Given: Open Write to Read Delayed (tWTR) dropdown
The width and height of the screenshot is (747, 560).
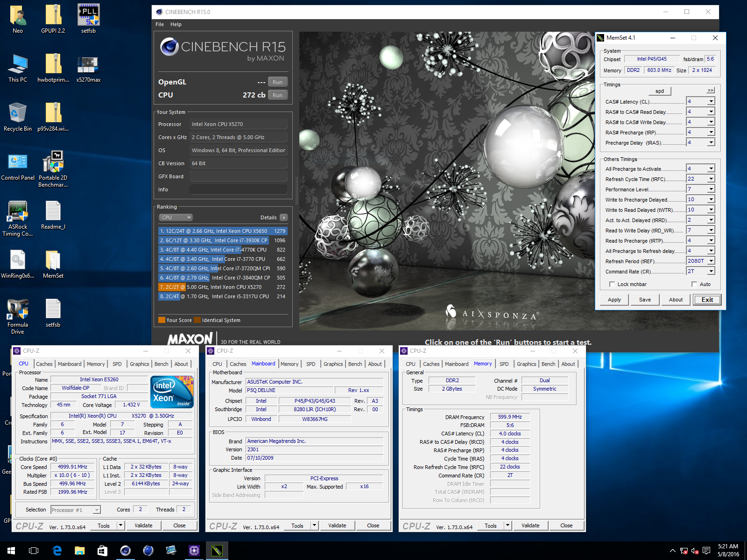Looking at the screenshot, I should pyautogui.click(x=711, y=210).
